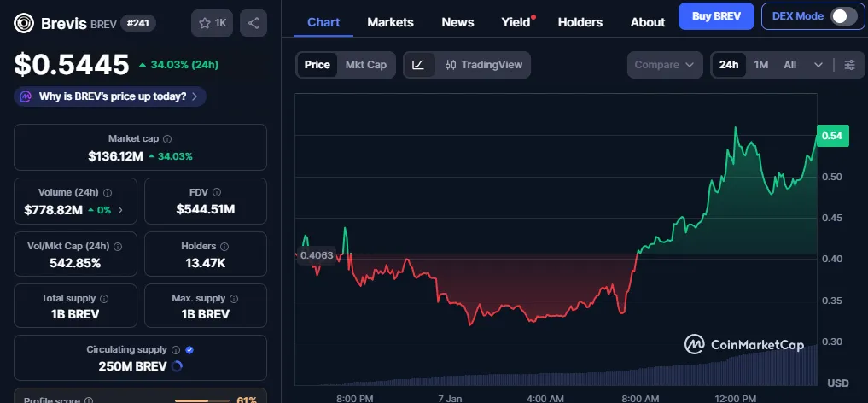The image size is (868, 403).
Task: Click the $544.51M FDV value
Action: (x=206, y=210)
